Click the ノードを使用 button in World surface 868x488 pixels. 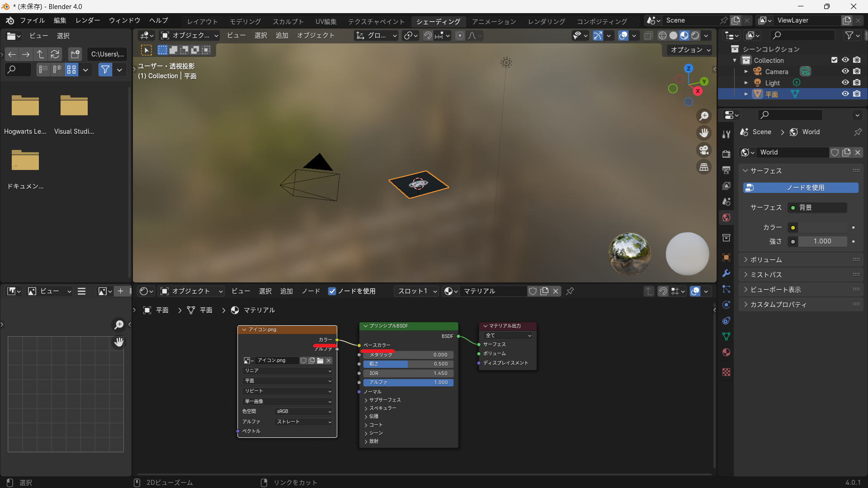tap(801, 188)
